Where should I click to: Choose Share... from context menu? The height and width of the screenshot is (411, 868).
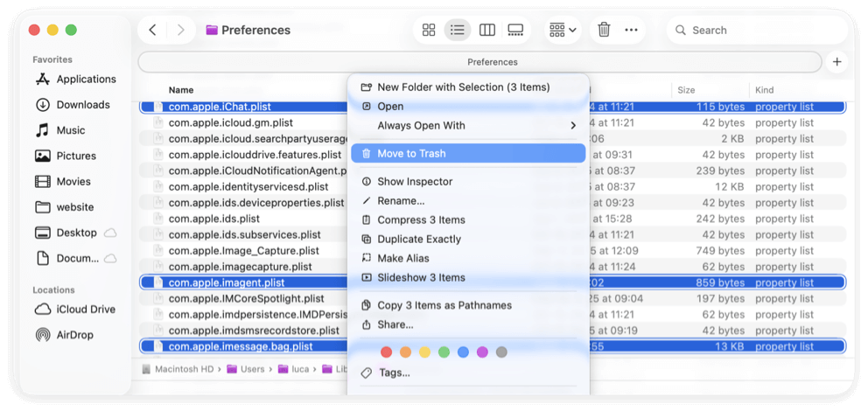[x=468, y=324]
